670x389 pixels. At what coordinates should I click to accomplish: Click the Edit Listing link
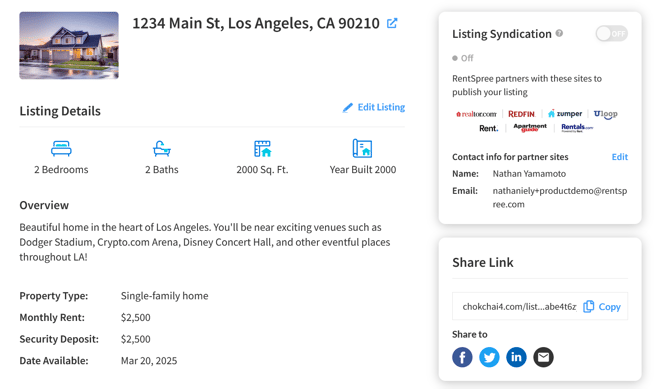coord(381,107)
